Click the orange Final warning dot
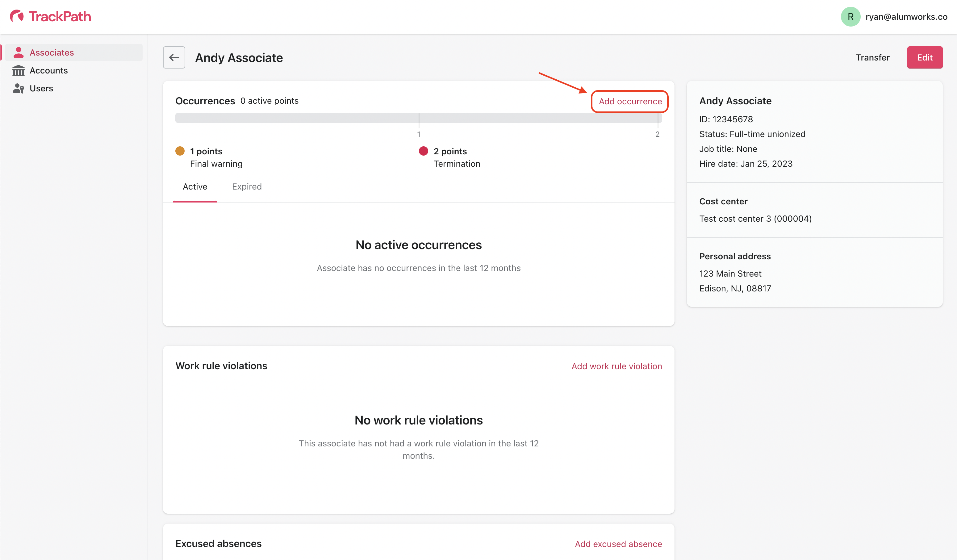The height and width of the screenshot is (560, 957). point(180,151)
